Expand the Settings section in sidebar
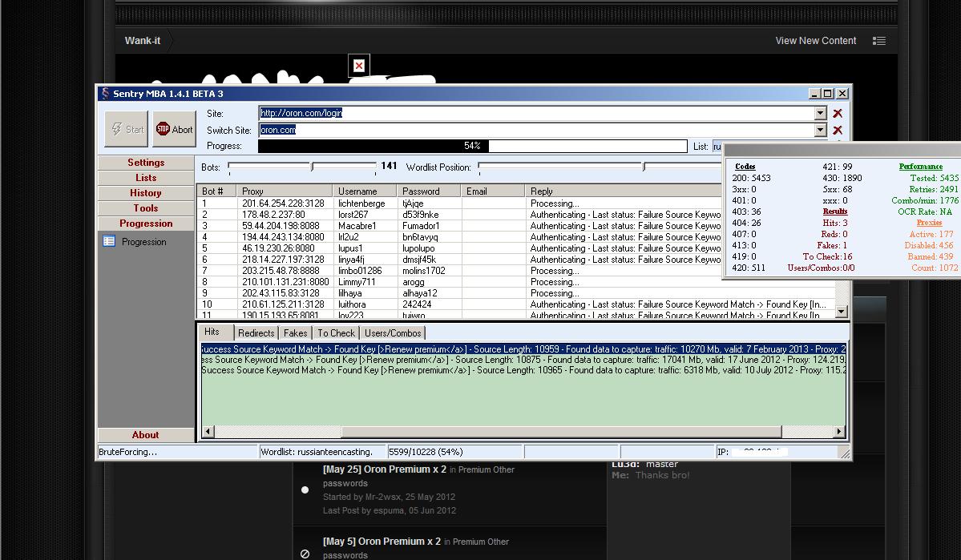This screenshot has height=560, width=961. tap(146, 163)
